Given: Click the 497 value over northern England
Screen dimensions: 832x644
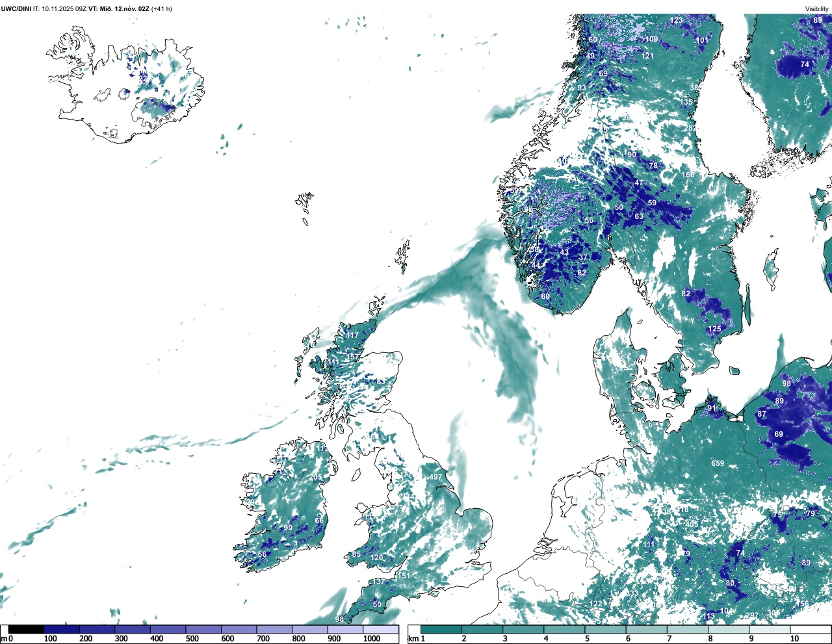Looking at the screenshot, I should 435,477.
